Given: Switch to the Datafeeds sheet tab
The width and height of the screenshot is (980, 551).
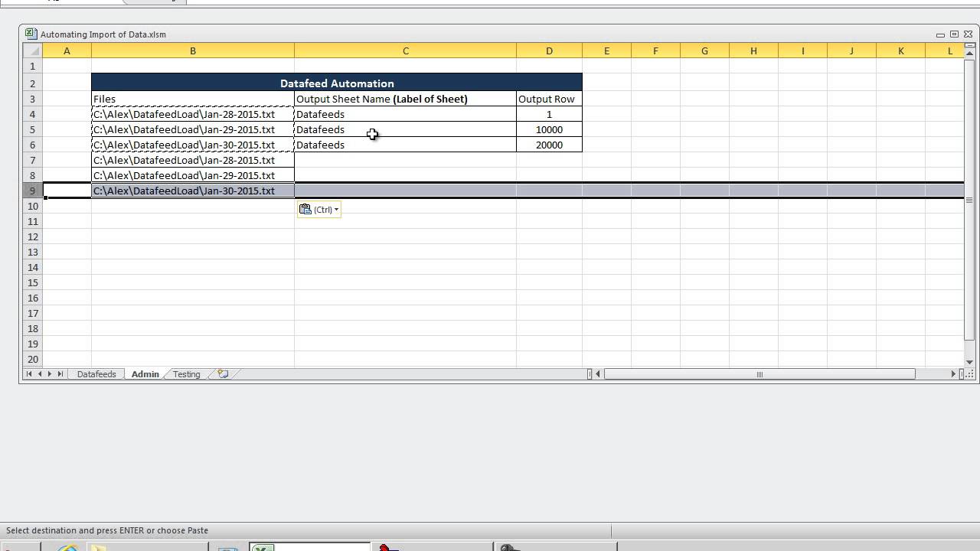Looking at the screenshot, I should (x=96, y=374).
